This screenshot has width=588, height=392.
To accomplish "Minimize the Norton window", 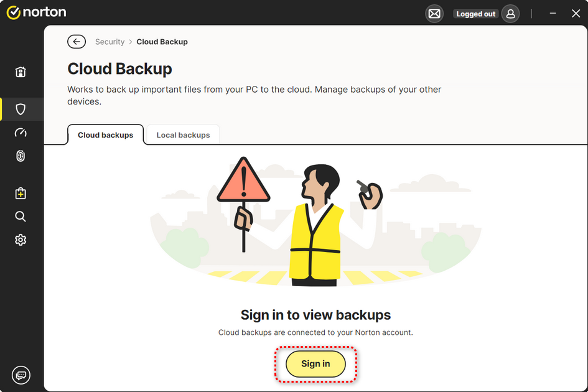I will (553, 14).
